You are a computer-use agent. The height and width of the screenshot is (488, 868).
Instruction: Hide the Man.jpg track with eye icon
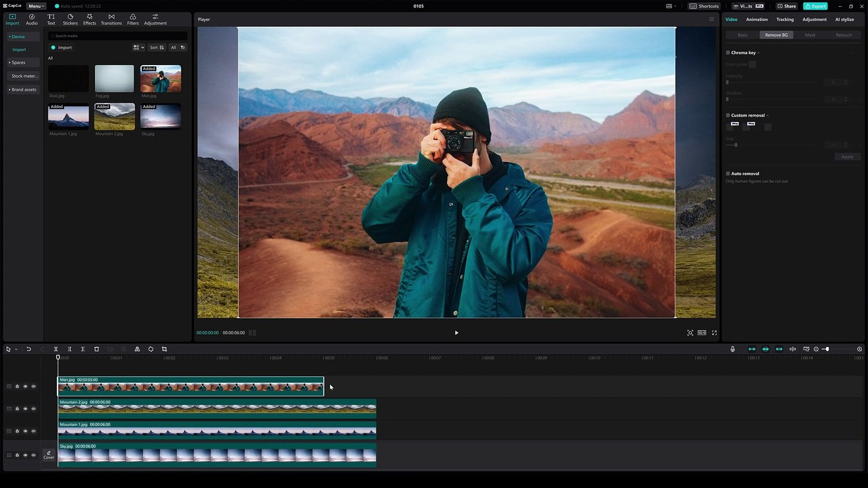(25, 386)
